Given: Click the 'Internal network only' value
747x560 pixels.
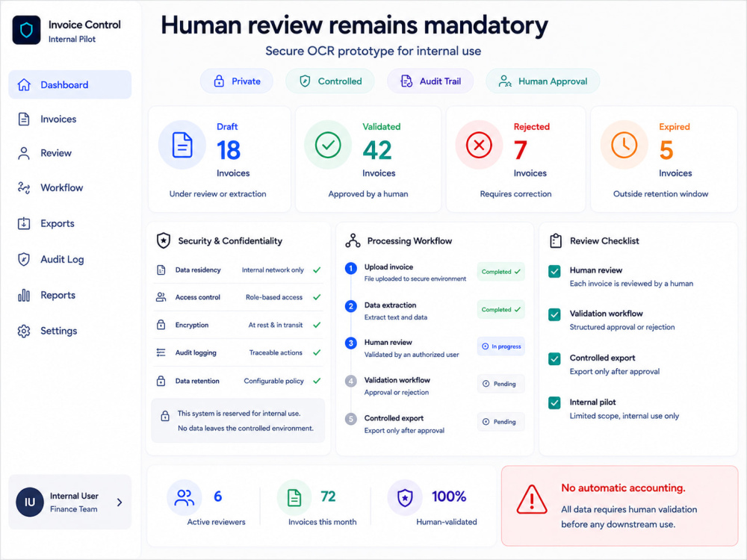Looking at the screenshot, I should tap(273, 270).
